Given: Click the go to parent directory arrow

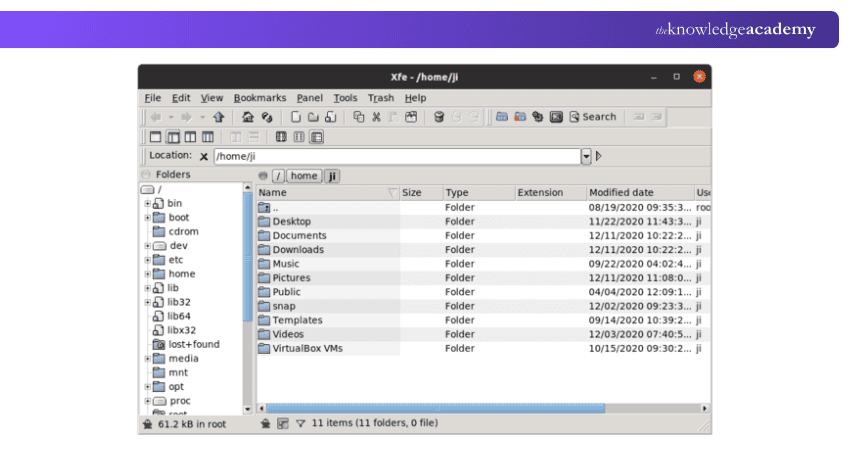Looking at the screenshot, I should (x=218, y=117).
